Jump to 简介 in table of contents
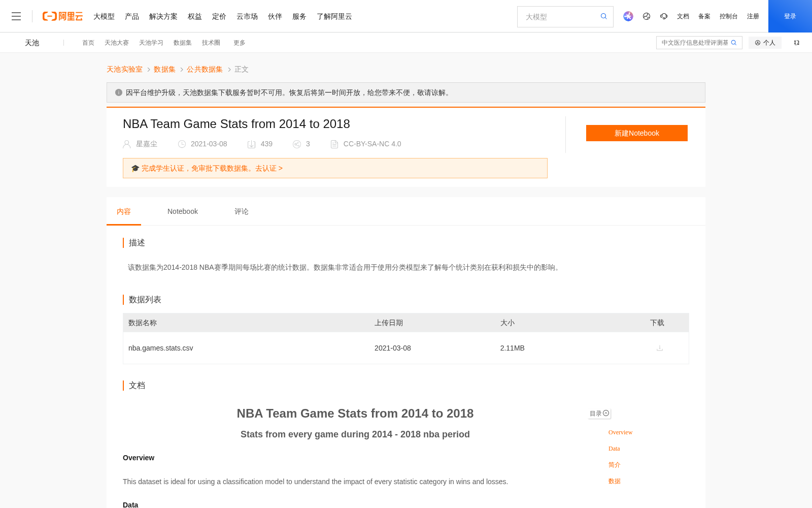 pos(615,465)
